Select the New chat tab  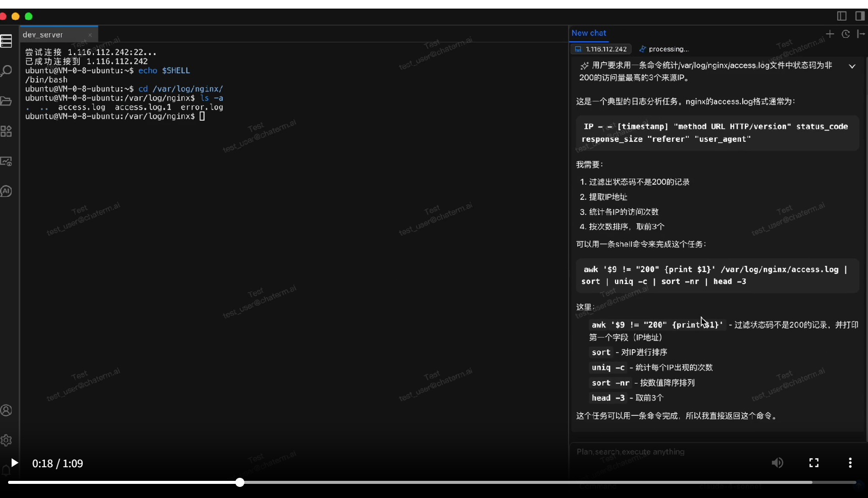click(589, 33)
